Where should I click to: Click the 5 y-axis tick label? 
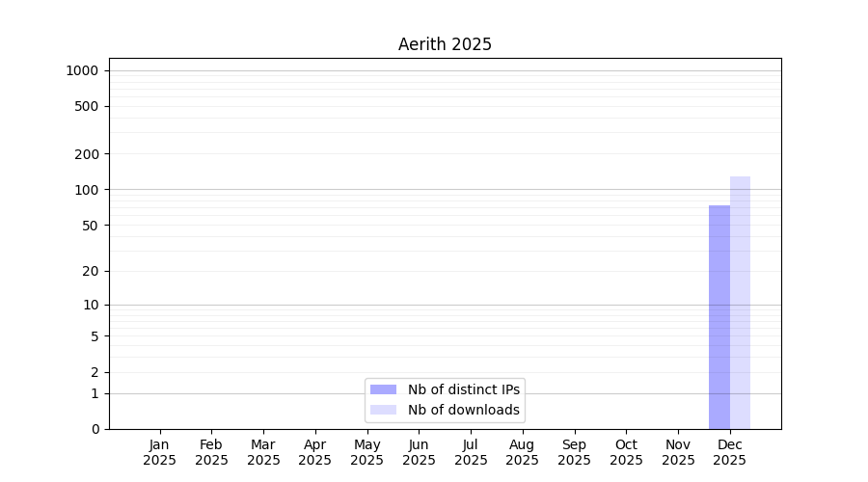pos(95,336)
